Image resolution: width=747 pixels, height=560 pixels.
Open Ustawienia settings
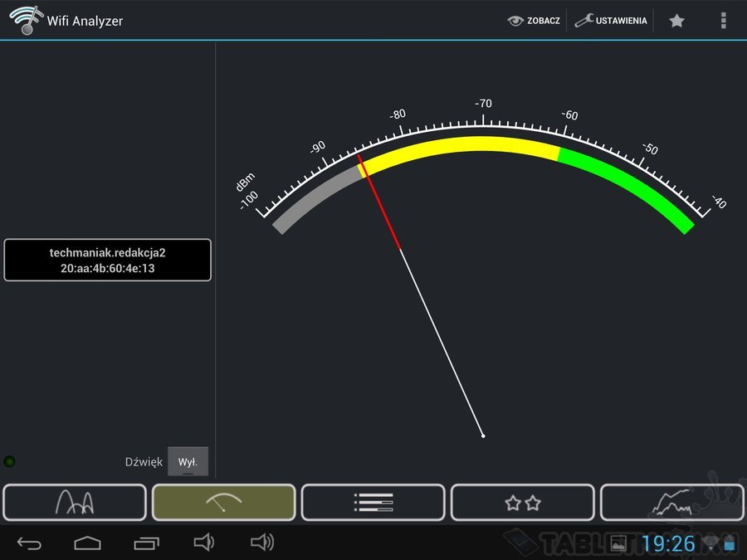[x=611, y=21]
